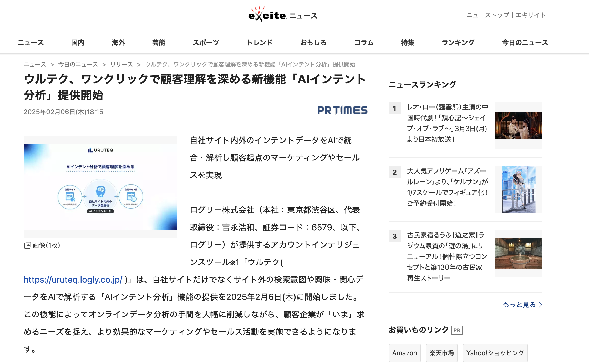The image size is (589, 364).
Task: Select the おもしろ navigation tab
Action: coord(313,42)
